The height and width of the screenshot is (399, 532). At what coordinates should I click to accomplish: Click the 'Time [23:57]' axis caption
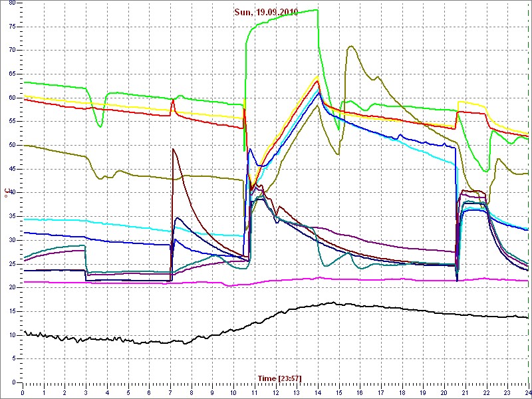pos(279,378)
